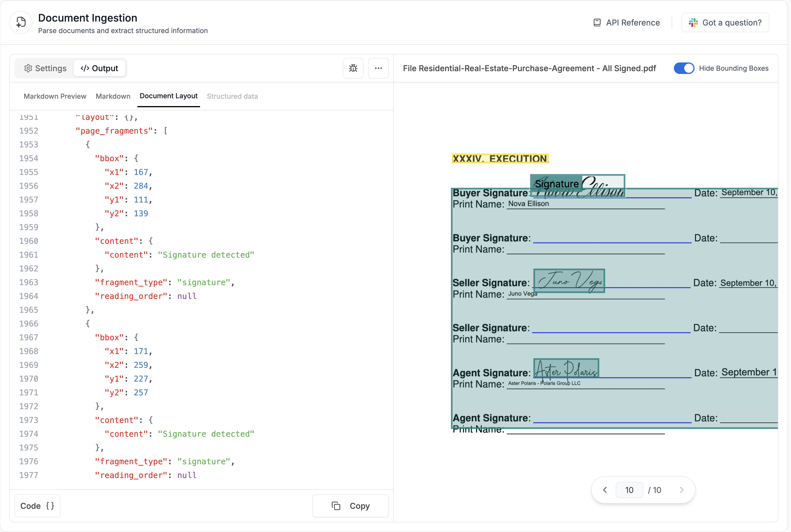Click the bug debug icon button
This screenshot has width=791, height=532.
point(353,68)
